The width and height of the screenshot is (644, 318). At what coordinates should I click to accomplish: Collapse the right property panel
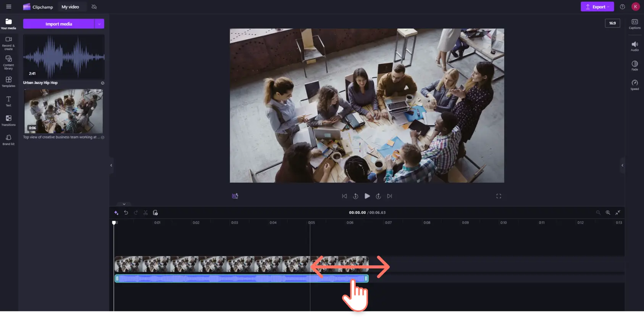pyautogui.click(x=622, y=165)
